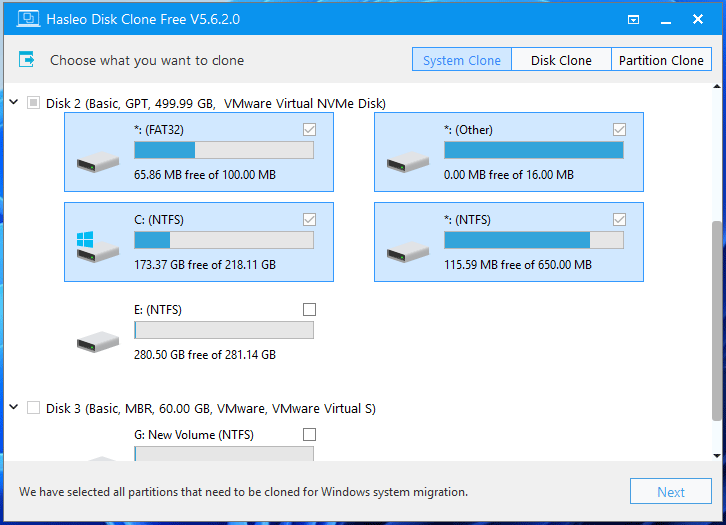Click the C: NTFS usage bar
Image resolution: width=726 pixels, height=525 pixels.
224,240
